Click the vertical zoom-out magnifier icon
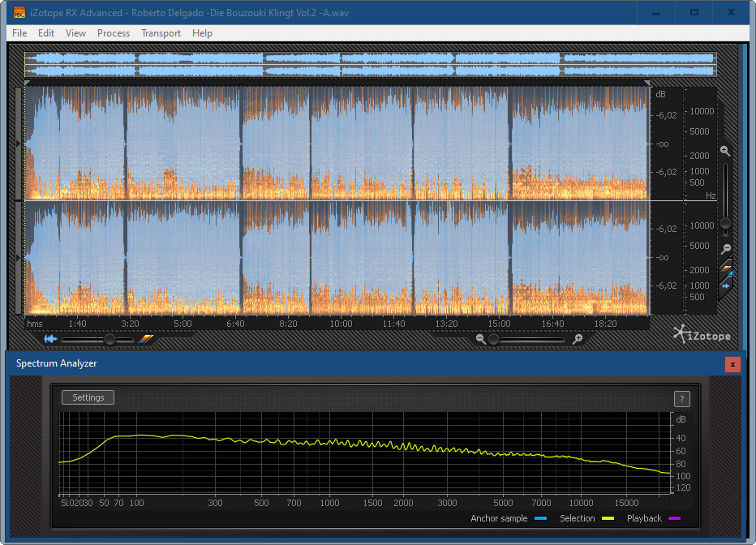Screen dimensions: 756x545 (x=726, y=249)
